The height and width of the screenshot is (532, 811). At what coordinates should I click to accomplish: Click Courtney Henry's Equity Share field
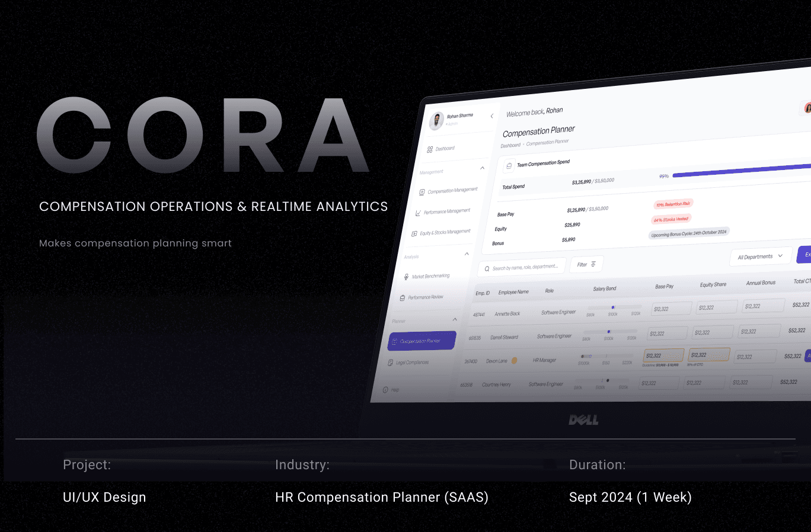[705, 382]
